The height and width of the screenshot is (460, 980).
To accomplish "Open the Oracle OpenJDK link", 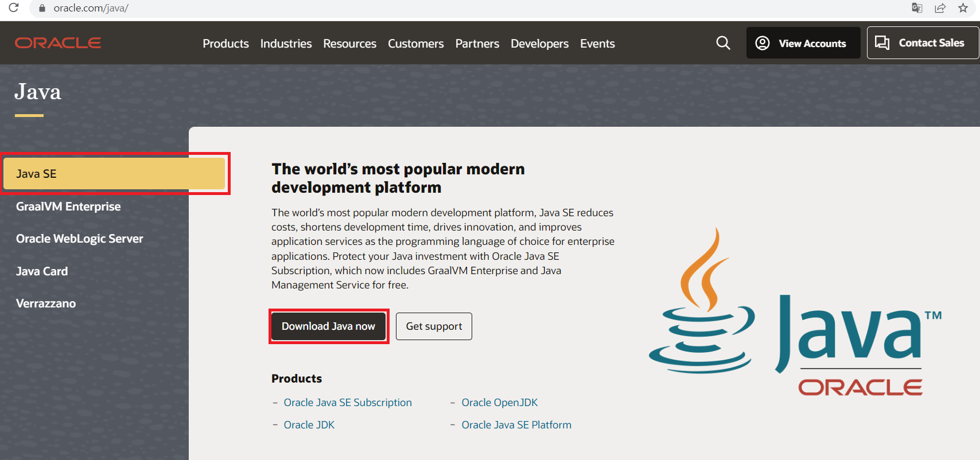I will (500, 403).
